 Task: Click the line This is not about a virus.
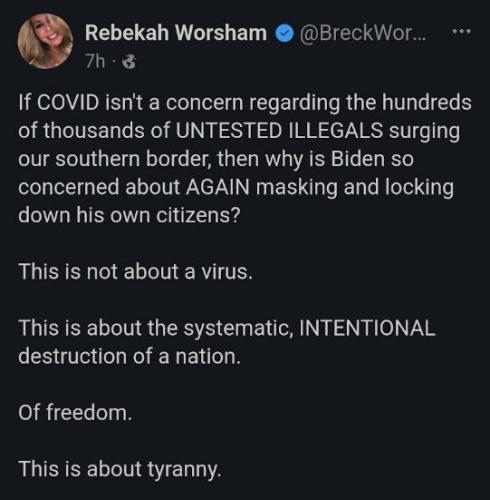(x=135, y=272)
